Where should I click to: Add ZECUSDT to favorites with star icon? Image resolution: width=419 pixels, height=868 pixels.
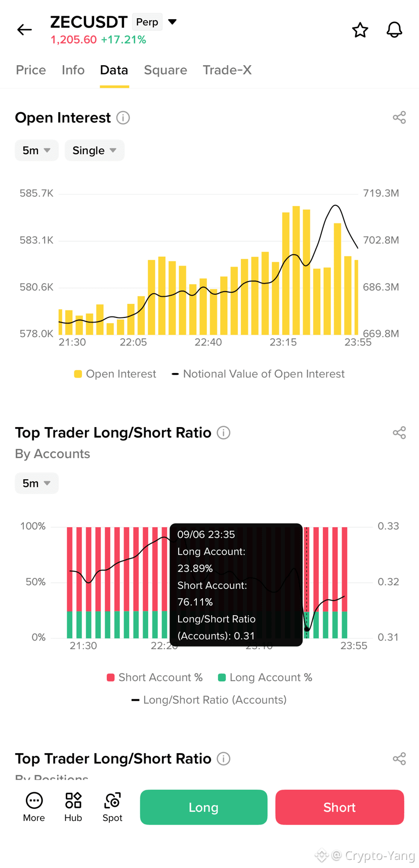[360, 30]
